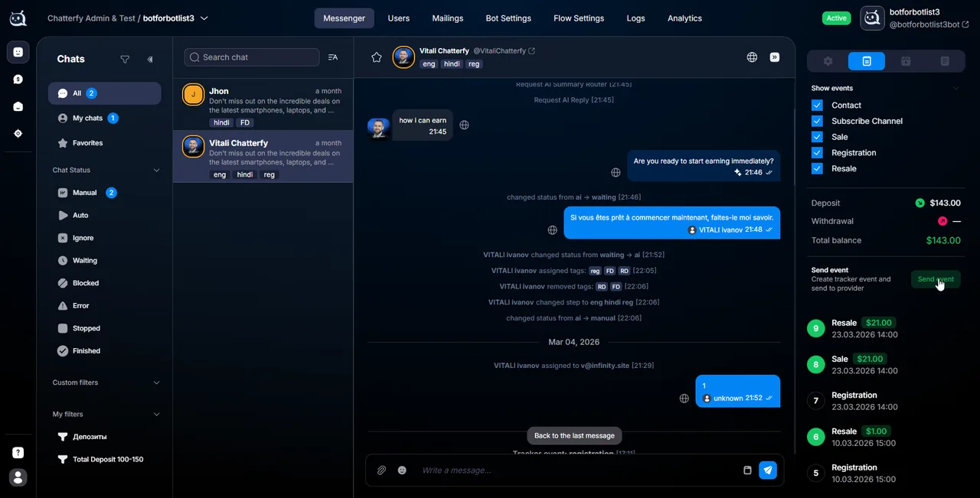Star the Vitali Chatterfy chat as favorite
Viewport: 980px width, 498px height.
click(x=376, y=57)
